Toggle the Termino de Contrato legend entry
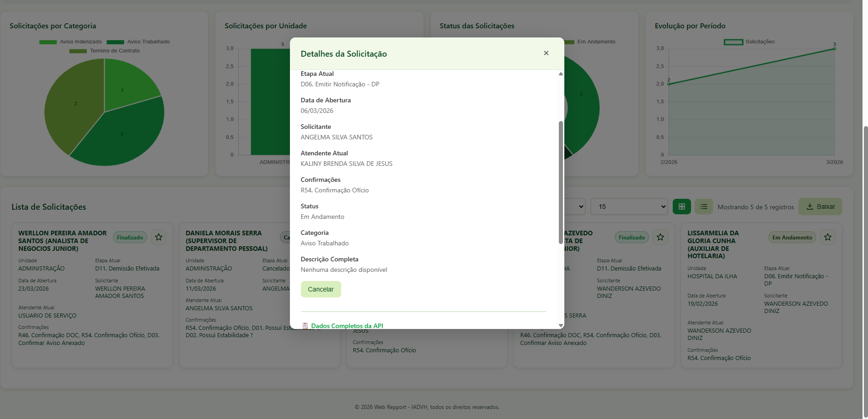The width and height of the screenshot is (868, 419). [x=105, y=51]
